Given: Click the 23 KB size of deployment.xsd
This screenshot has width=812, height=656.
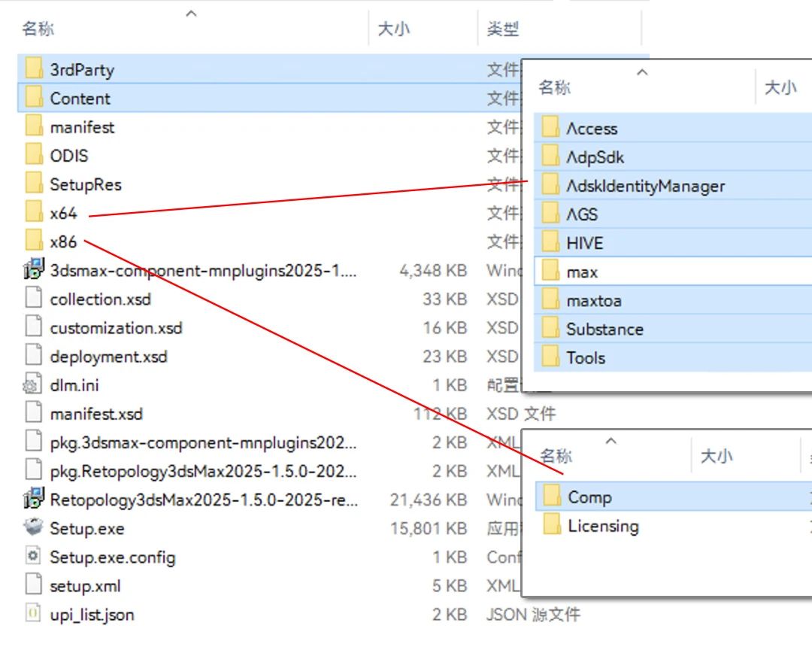Looking at the screenshot, I should [444, 357].
